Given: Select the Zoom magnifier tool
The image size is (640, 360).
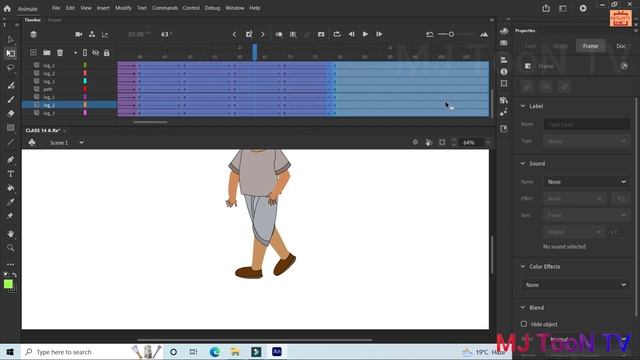Looking at the screenshot, I should (x=11, y=248).
